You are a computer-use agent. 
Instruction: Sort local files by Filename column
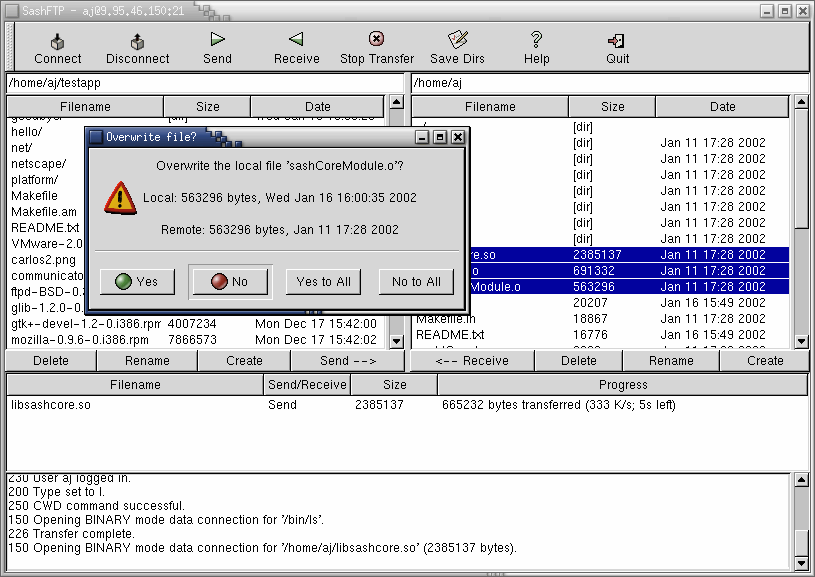(x=85, y=107)
